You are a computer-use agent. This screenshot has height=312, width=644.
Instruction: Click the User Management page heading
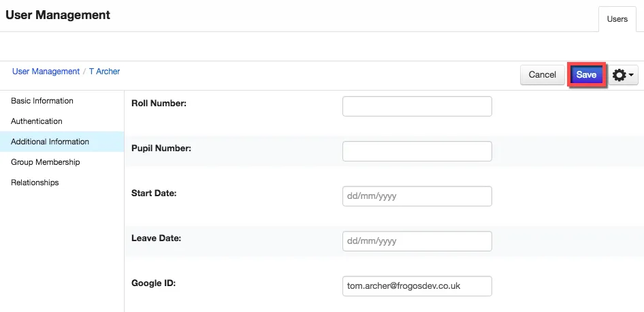pyautogui.click(x=58, y=15)
